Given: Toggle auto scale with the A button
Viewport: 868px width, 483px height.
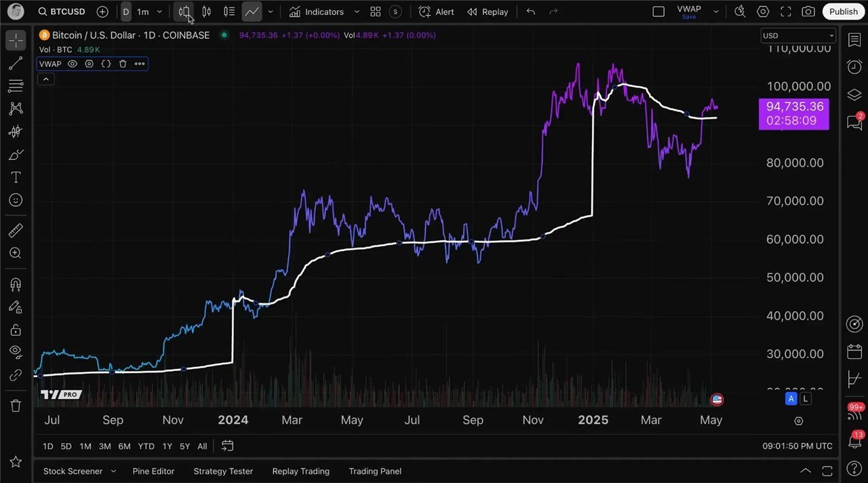Looking at the screenshot, I should (791, 399).
